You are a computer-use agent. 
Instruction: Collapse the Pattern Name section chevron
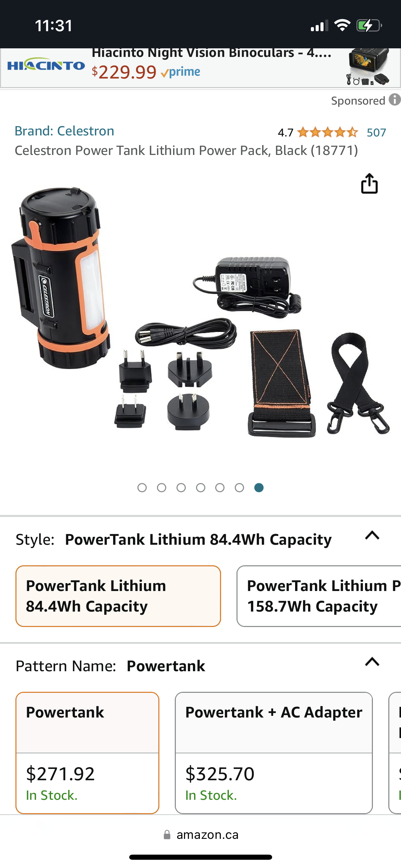(x=372, y=662)
